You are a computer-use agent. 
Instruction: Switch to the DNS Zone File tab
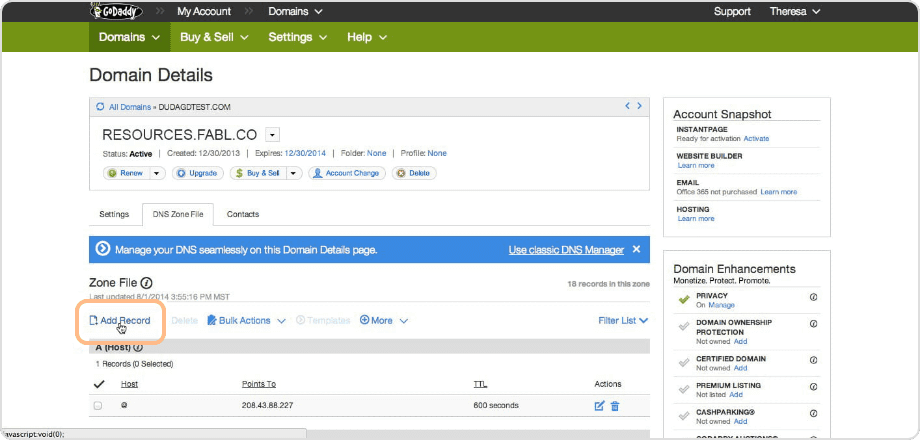point(178,214)
